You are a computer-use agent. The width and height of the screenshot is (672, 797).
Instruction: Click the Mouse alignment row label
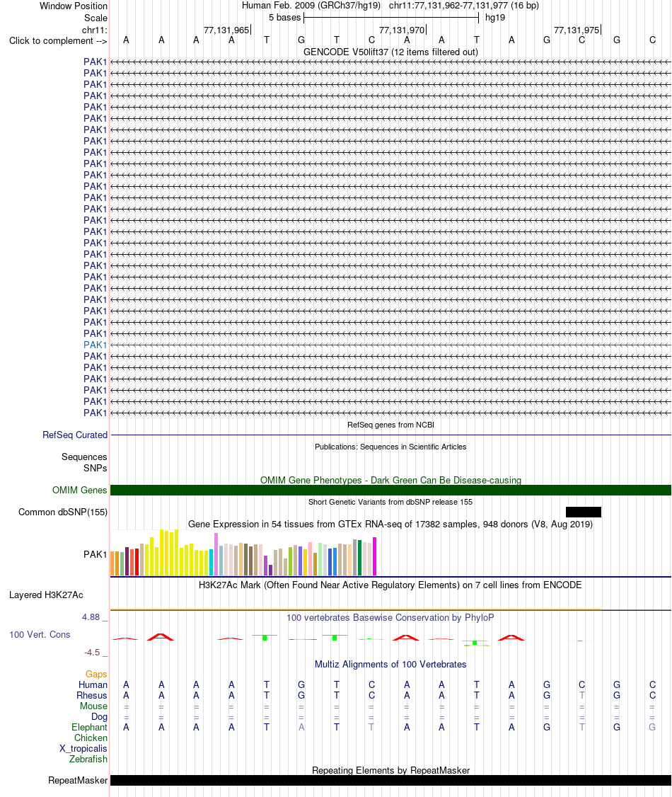click(93, 706)
